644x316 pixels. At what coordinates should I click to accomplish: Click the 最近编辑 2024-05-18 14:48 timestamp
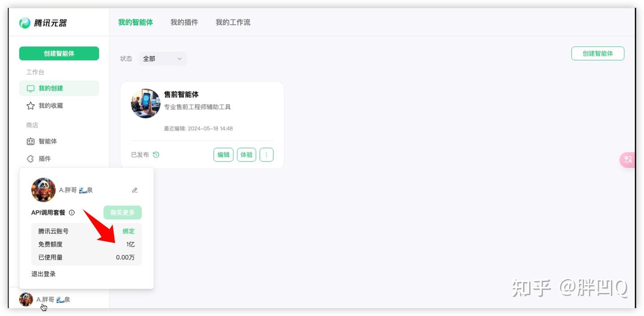tap(199, 129)
